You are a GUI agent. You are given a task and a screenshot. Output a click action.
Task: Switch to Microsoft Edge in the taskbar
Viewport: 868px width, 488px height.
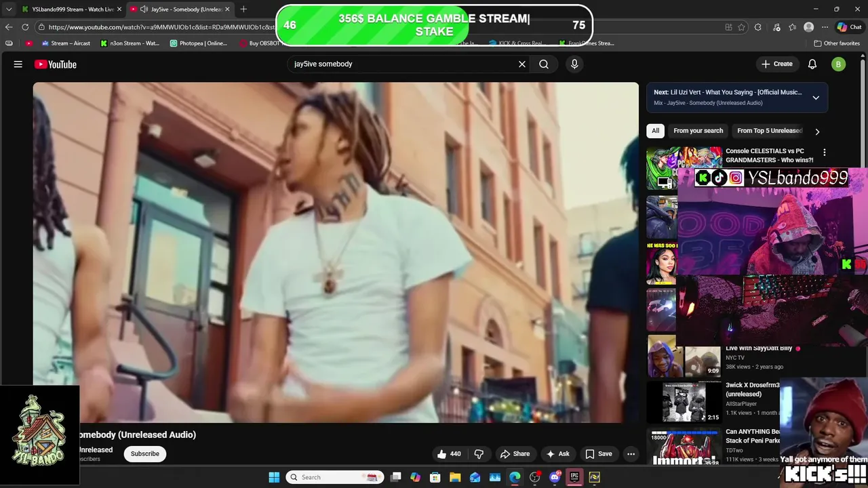[515, 477]
